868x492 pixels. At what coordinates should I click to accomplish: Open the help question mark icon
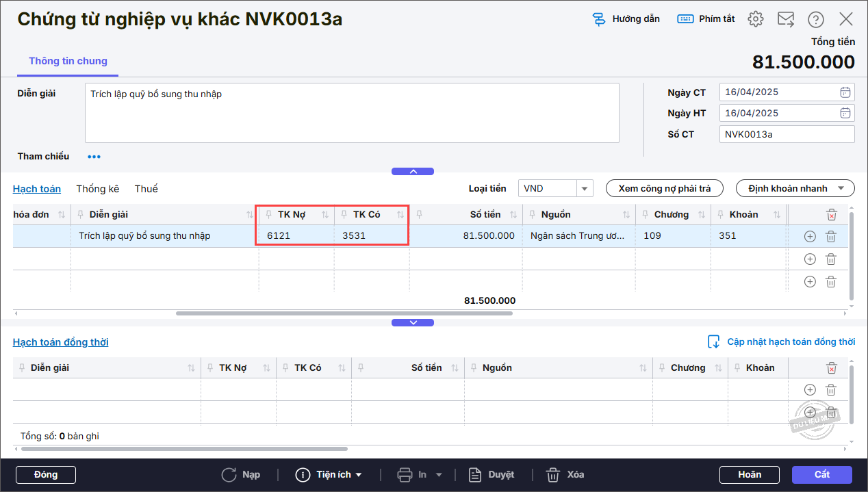pyautogui.click(x=816, y=19)
